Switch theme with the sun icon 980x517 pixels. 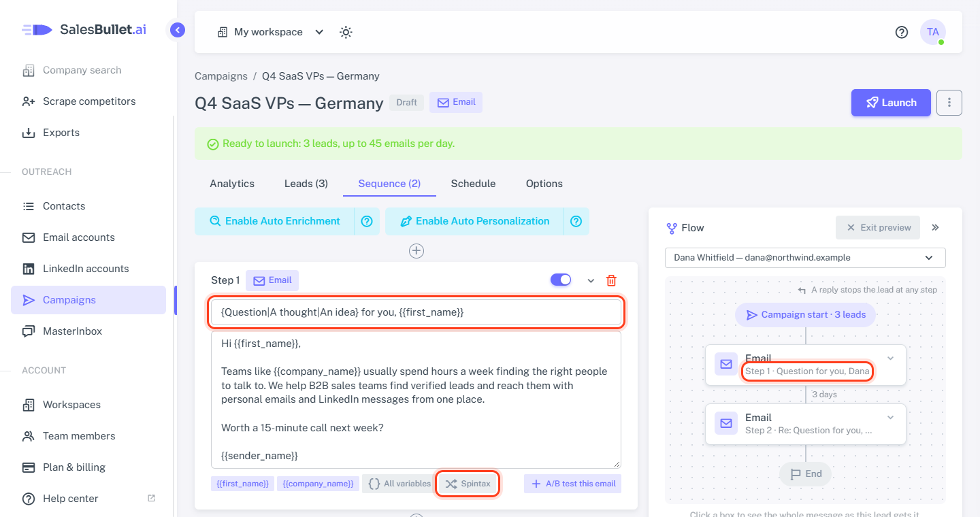[x=346, y=32]
